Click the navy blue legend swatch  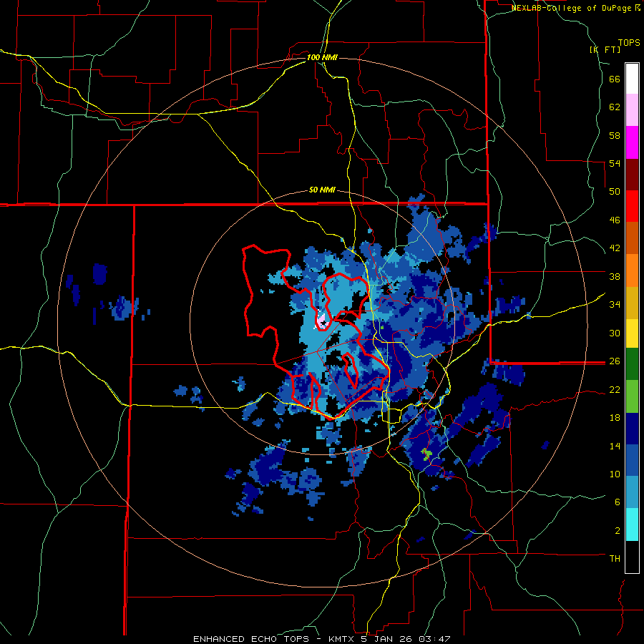click(x=632, y=429)
